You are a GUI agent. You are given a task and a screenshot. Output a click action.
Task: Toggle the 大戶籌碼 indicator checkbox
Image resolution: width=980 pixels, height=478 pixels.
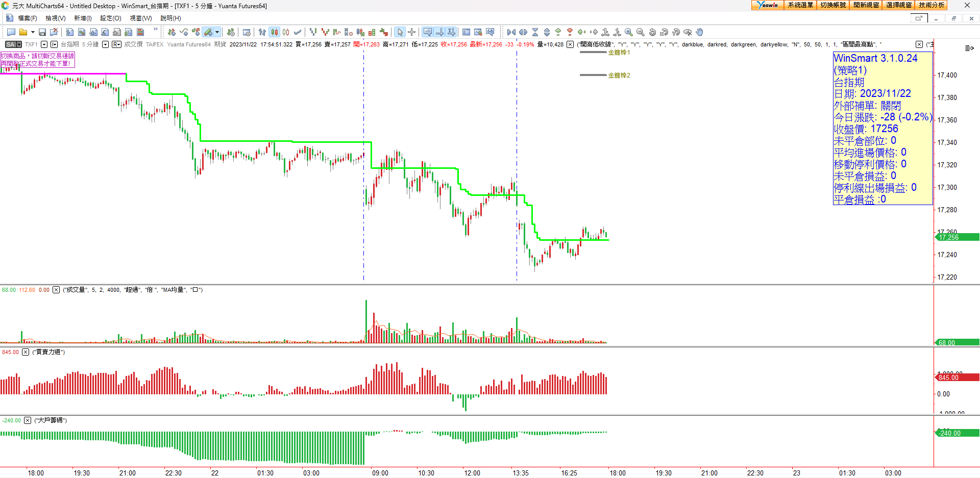[28, 420]
